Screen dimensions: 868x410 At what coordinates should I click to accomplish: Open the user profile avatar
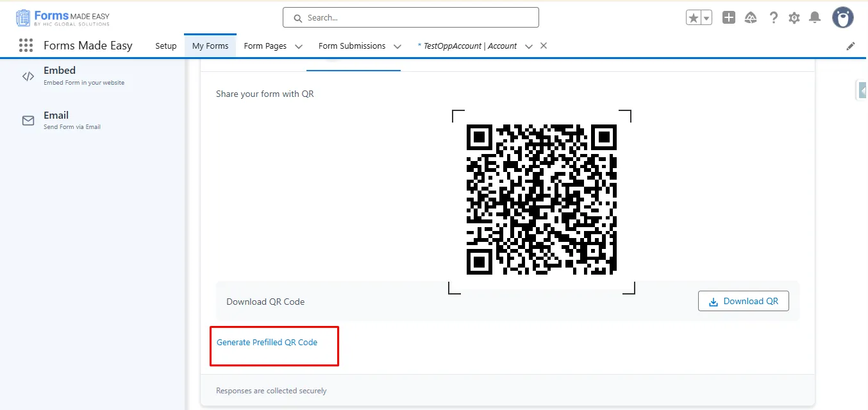(x=843, y=17)
